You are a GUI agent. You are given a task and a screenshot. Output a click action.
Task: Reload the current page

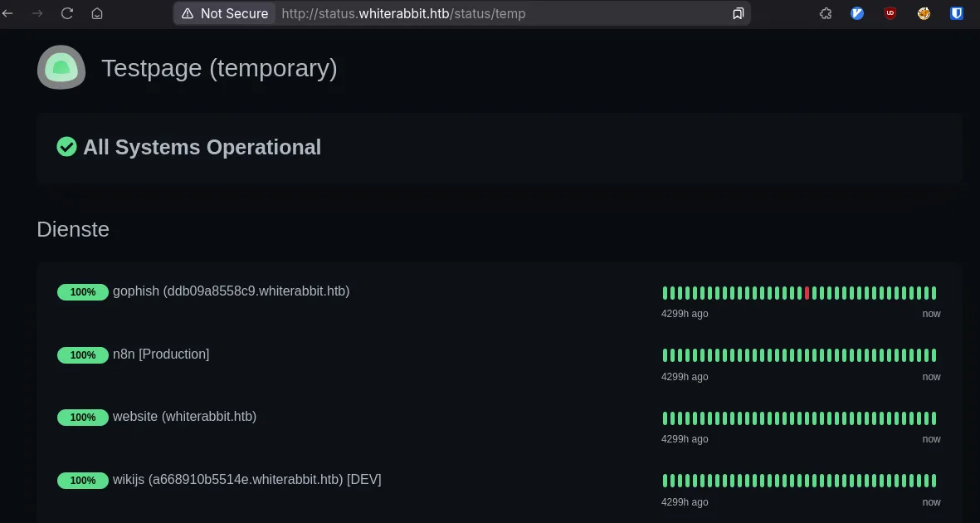click(66, 13)
